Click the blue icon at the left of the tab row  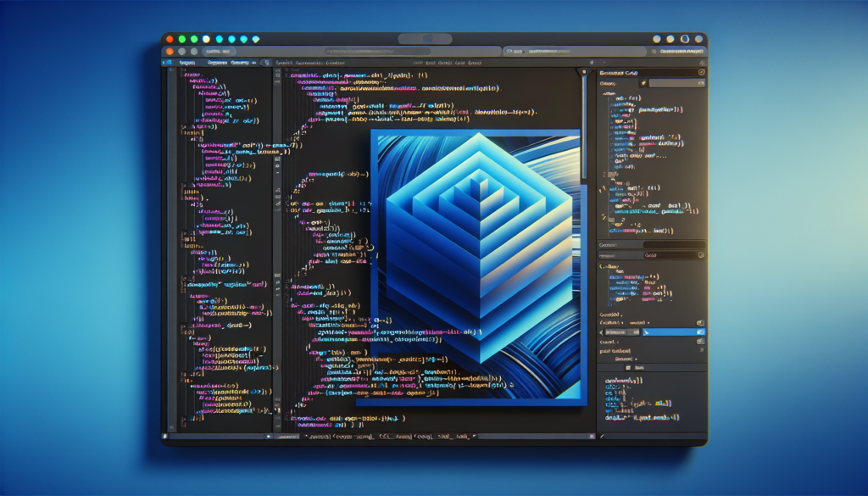click(x=168, y=62)
